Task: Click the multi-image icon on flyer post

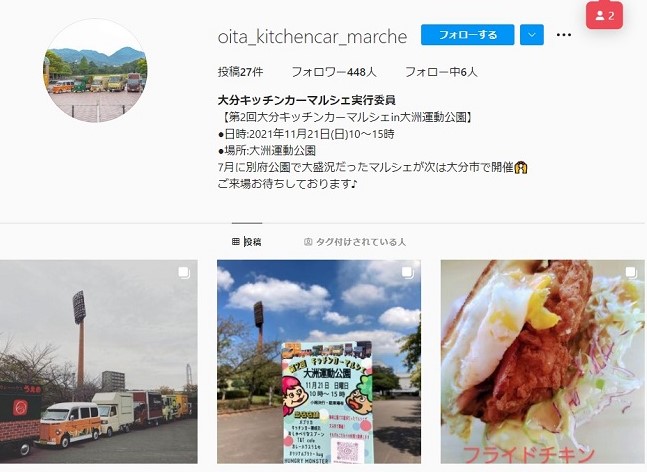Action: click(x=407, y=273)
